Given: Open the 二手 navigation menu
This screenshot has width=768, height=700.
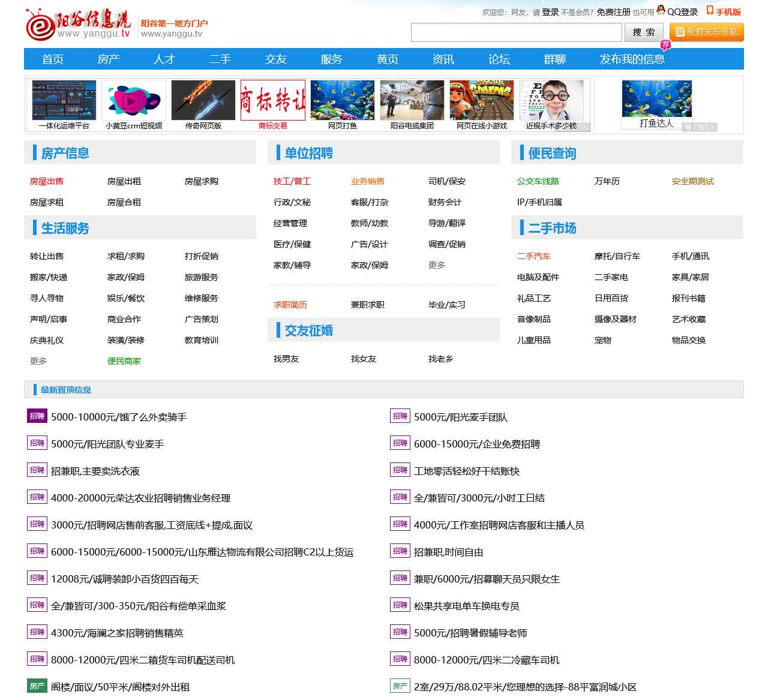Looking at the screenshot, I should click(x=220, y=59).
